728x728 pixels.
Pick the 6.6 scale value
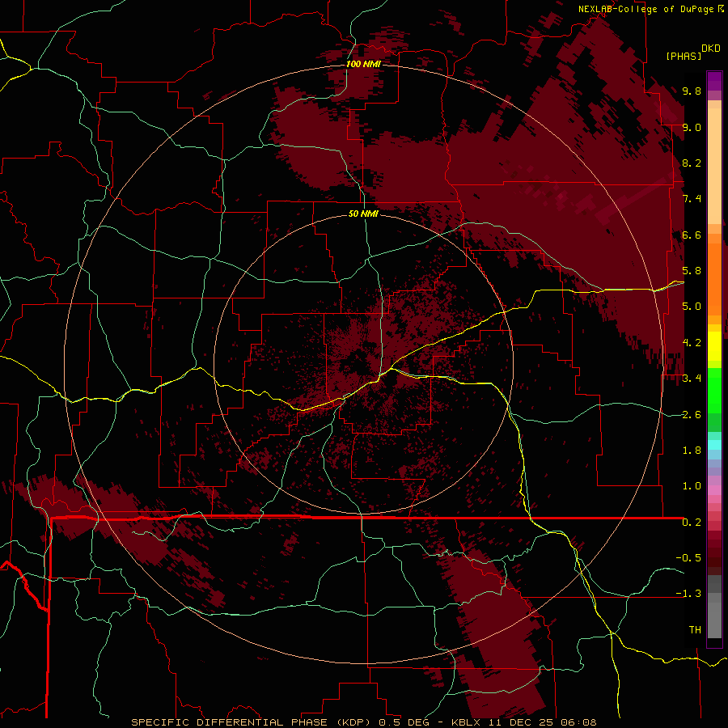pos(692,235)
